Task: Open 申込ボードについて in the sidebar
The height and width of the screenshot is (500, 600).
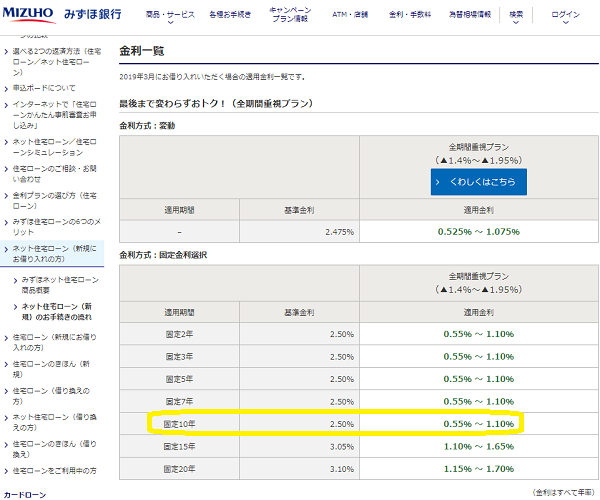Action: coord(44,88)
